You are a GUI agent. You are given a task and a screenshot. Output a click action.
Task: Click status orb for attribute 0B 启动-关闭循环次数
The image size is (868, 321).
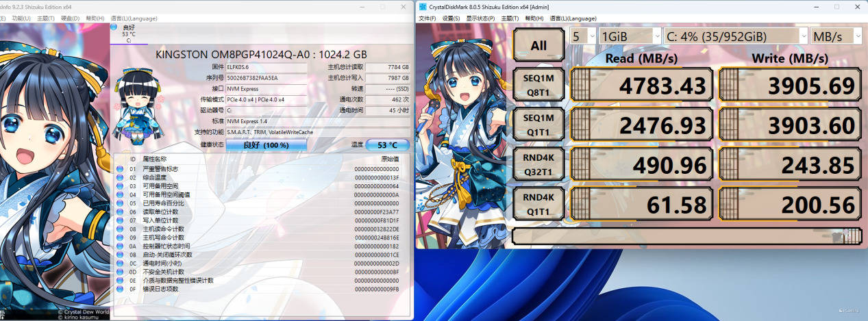119,255
